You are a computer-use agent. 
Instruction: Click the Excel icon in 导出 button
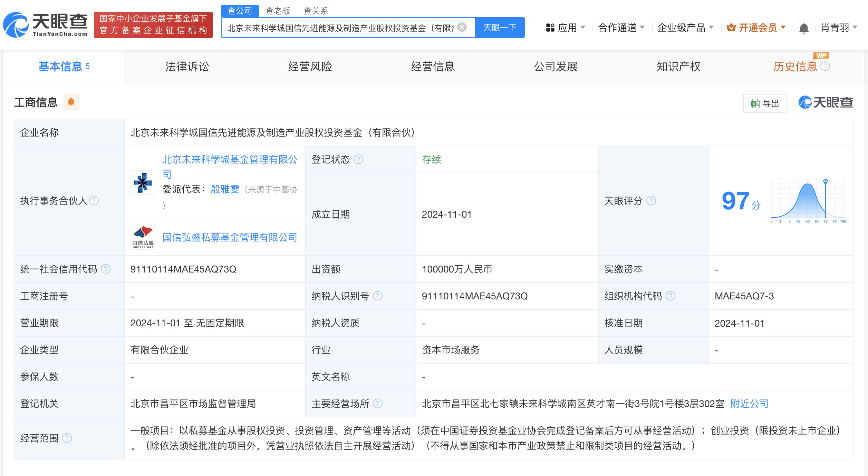755,103
